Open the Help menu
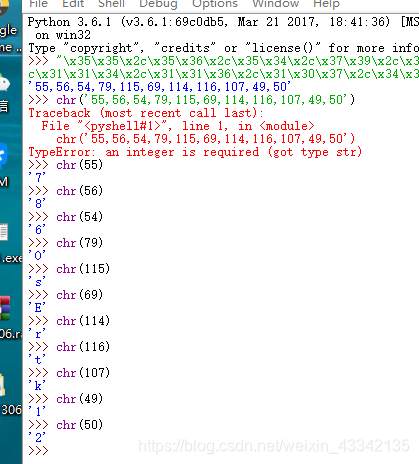Viewport: 419px width, 464px height. (326, 4)
